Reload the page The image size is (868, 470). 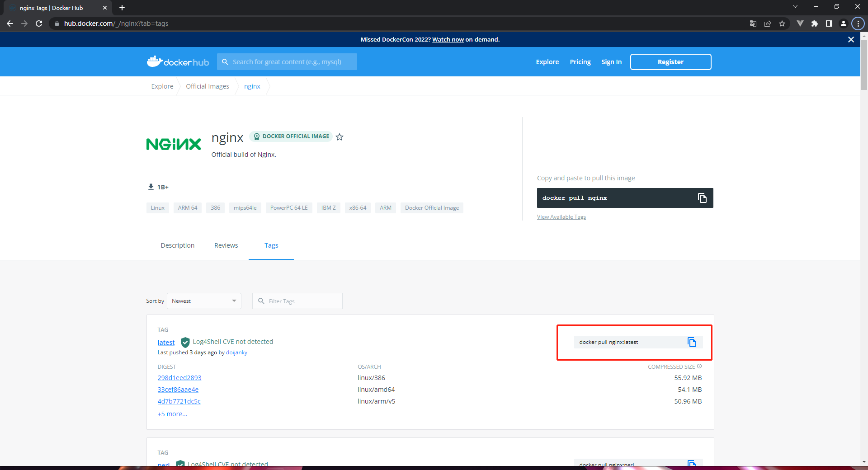(39, 23)
